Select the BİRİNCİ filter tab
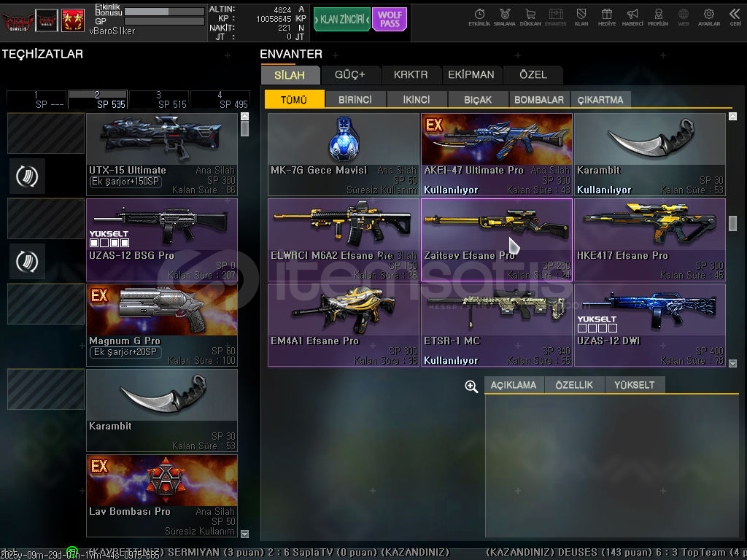Image resolution: width=747 pixels, height=560 pixels. [x=355, y=99]
